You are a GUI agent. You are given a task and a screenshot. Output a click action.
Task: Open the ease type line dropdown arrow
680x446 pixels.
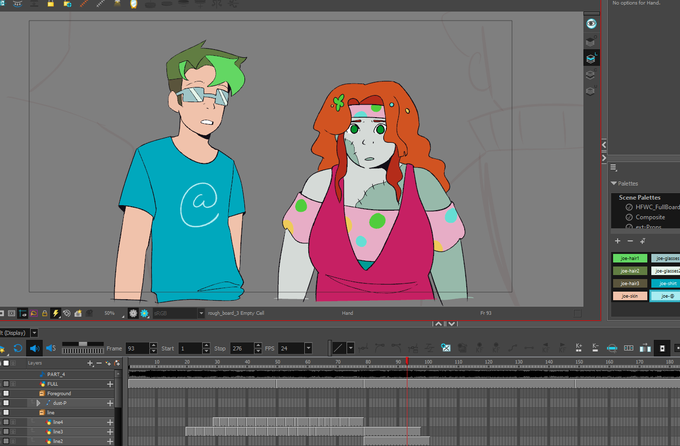click(350, 348)
